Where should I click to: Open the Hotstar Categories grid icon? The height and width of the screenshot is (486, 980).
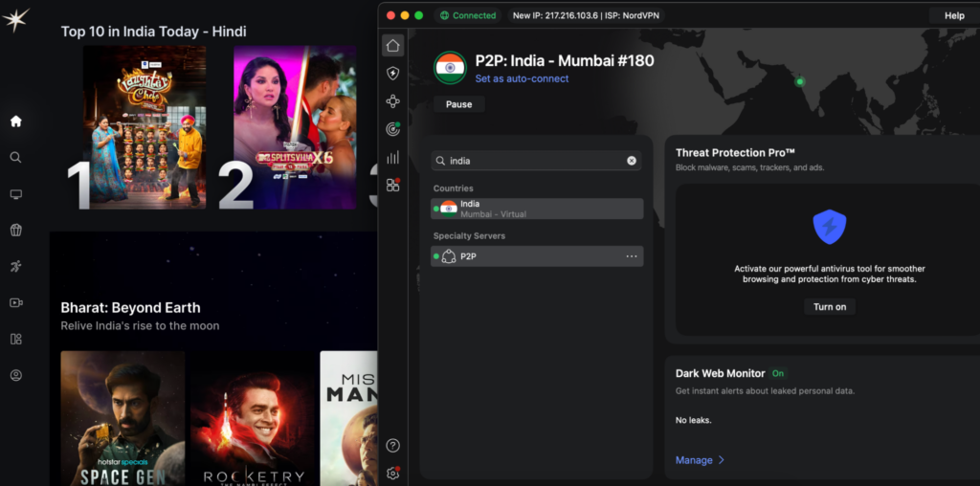tap(16, 340)
